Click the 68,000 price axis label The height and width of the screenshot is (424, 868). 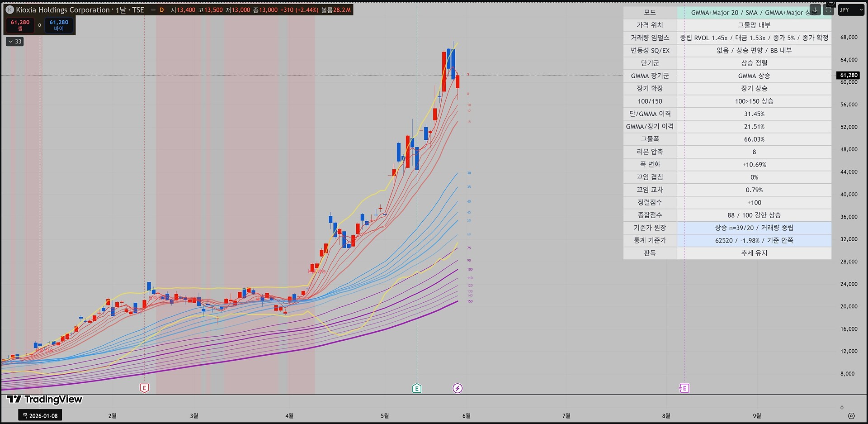point(849,38)
